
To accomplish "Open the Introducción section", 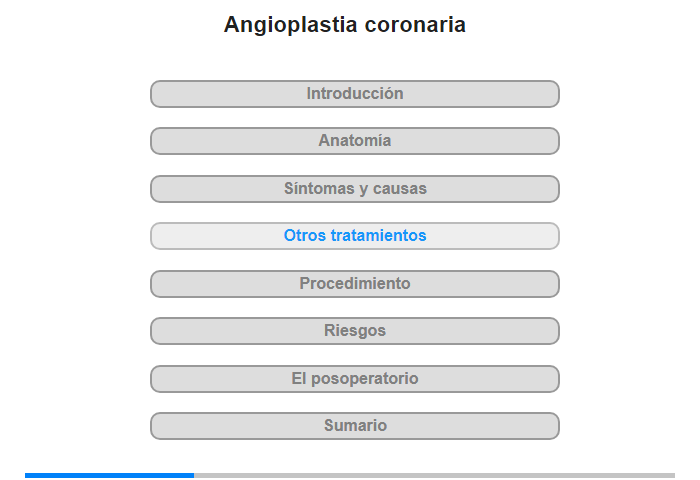I will tap(355, 94).
